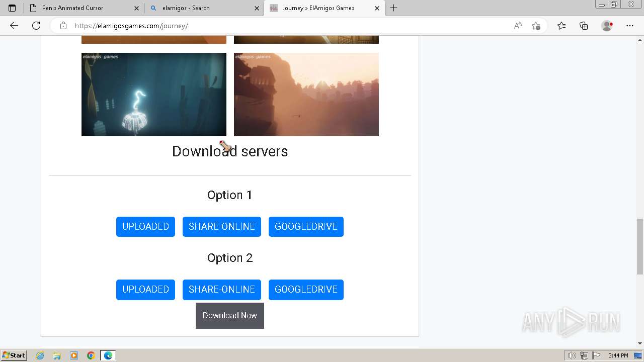Open the underwater jellyfish screenshot

click(154, 95)
